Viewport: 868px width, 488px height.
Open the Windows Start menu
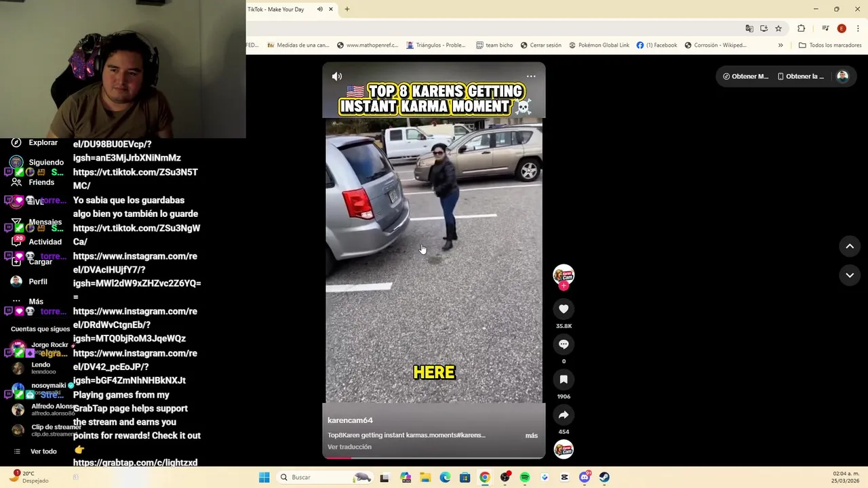(264, 477)
